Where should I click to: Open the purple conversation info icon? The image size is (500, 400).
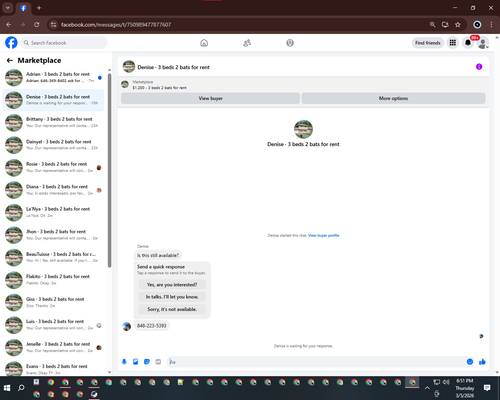click(479, 67)
